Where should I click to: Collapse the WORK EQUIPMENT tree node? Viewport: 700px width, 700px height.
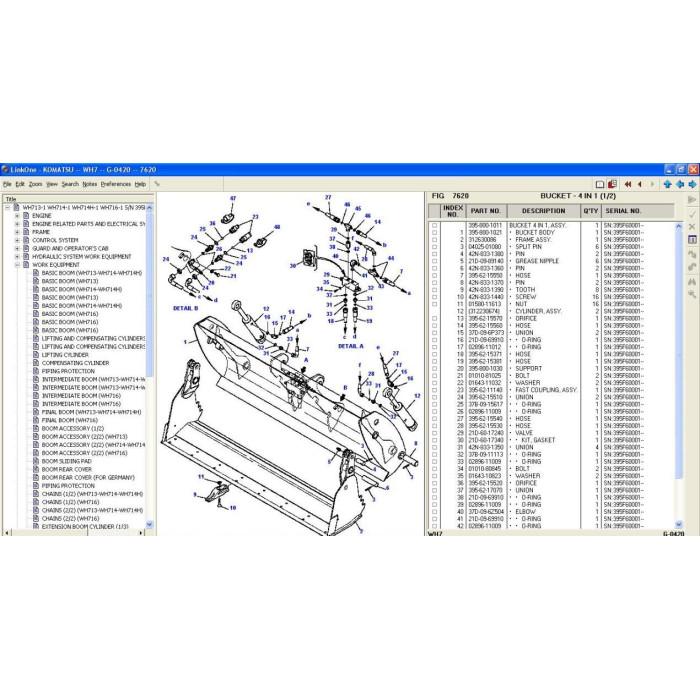coord(17,265)
